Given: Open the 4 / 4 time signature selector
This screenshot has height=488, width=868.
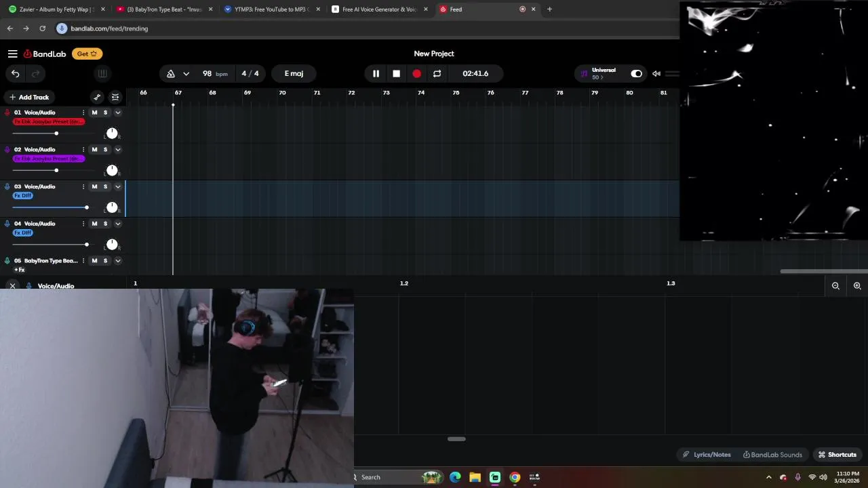Looking at the screenshot, I should (250, 73).
